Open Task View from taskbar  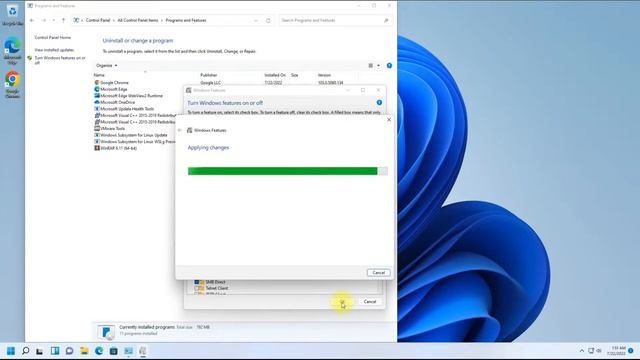pos(40,351)
